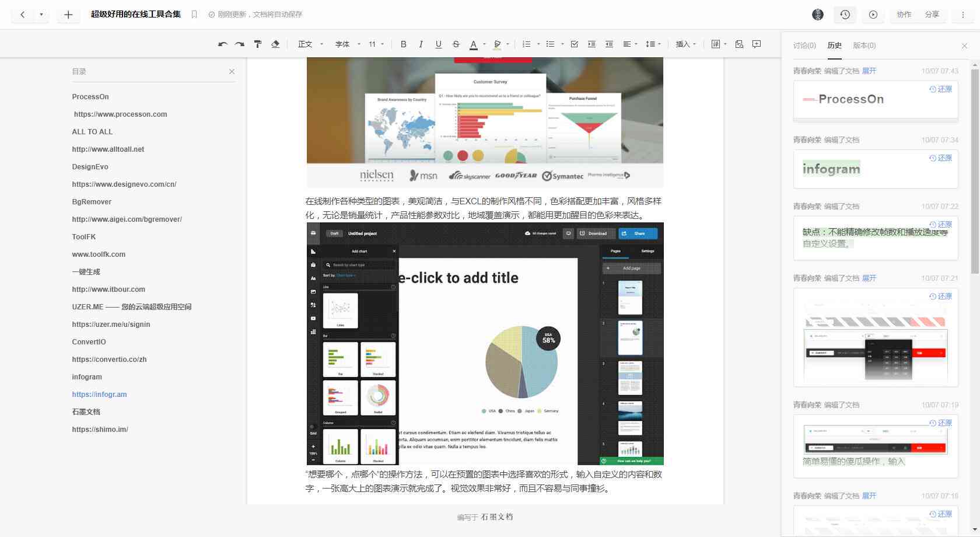Switch to the 讨论(0) tab
Image resolution: width=980 pixels, height=537 pixels.
pyautogui.click(x=804, y=46)
